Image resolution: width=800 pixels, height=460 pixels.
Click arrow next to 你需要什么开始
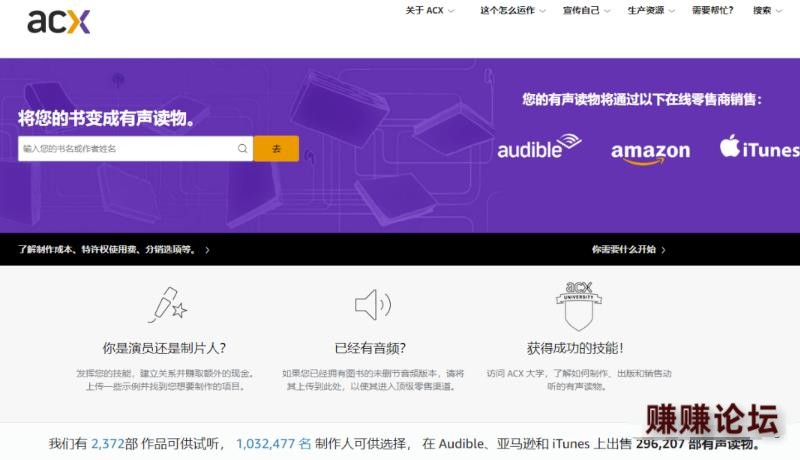[663, 250]
